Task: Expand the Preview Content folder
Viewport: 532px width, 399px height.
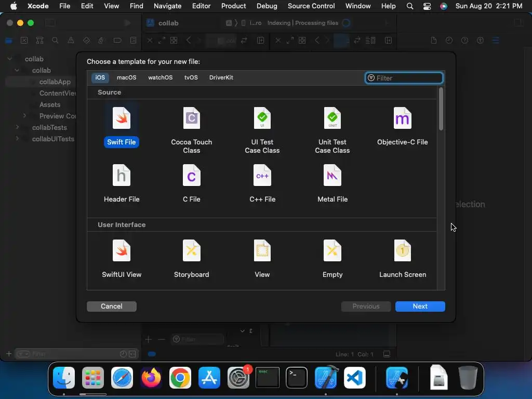Action: click(x=24, y=116)
